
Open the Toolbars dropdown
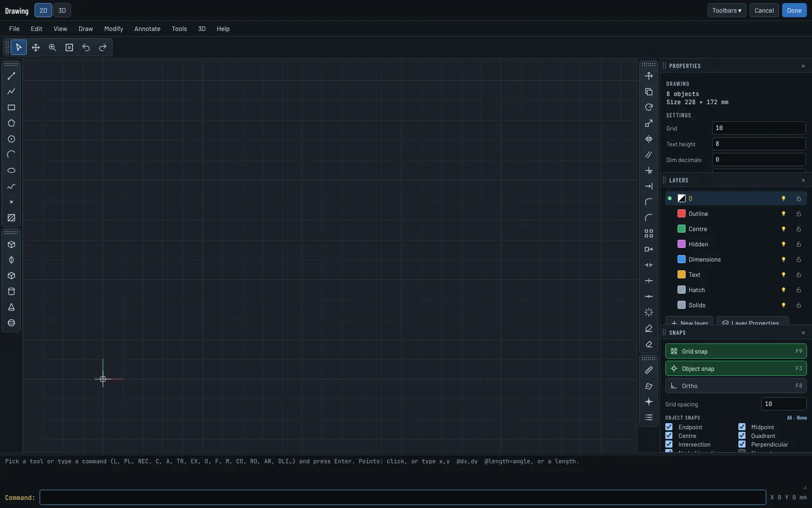[x=727, y=11]
